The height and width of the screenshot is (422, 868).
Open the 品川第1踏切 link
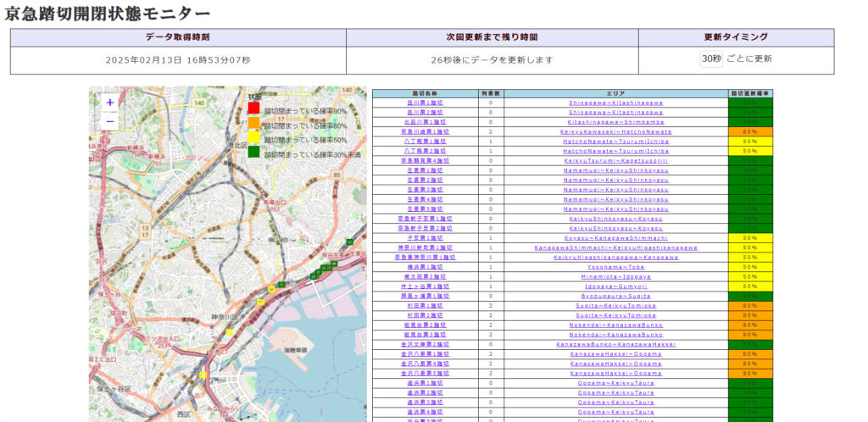426,103
